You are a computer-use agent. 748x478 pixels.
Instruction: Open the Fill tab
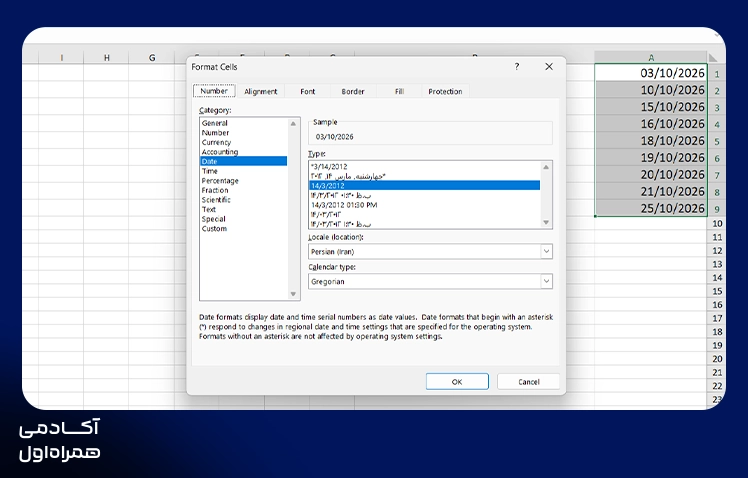tap(399, 92)
